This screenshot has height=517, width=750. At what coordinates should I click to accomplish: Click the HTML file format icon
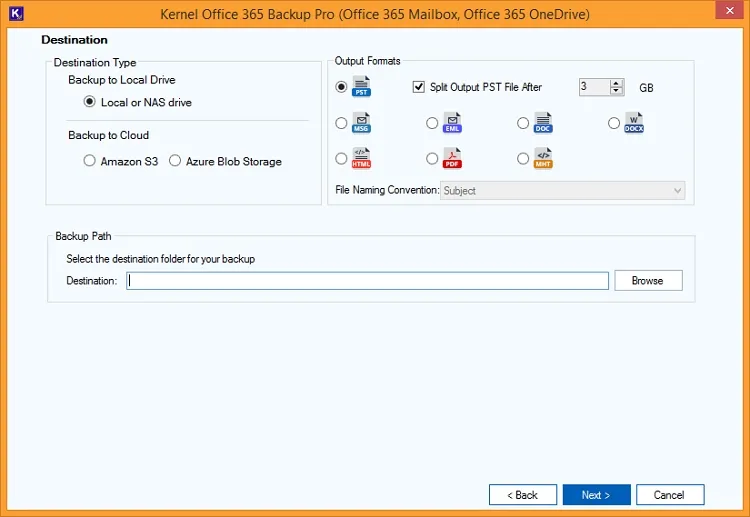361,158
